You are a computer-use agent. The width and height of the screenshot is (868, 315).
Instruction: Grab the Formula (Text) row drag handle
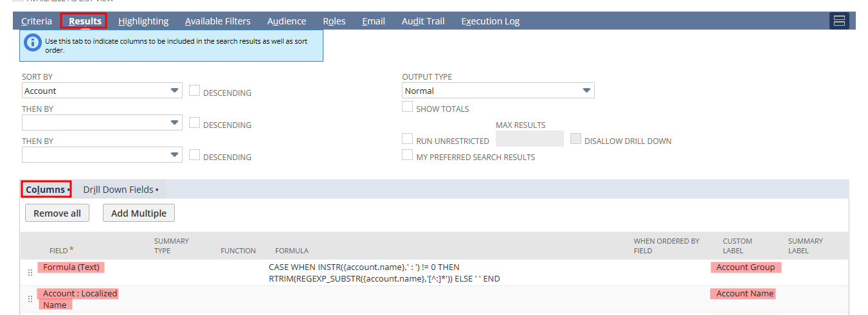(30, 273)
